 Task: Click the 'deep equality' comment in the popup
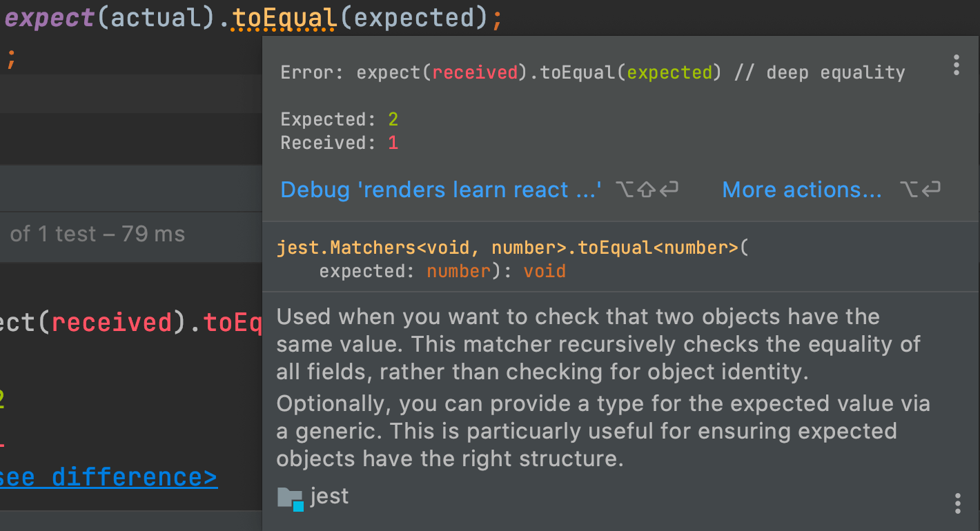point(835,72)
